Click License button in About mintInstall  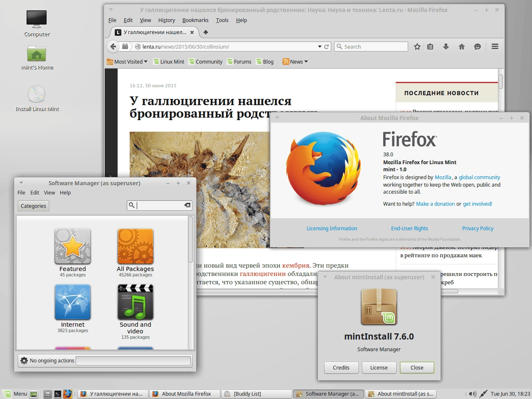[379, 367]
